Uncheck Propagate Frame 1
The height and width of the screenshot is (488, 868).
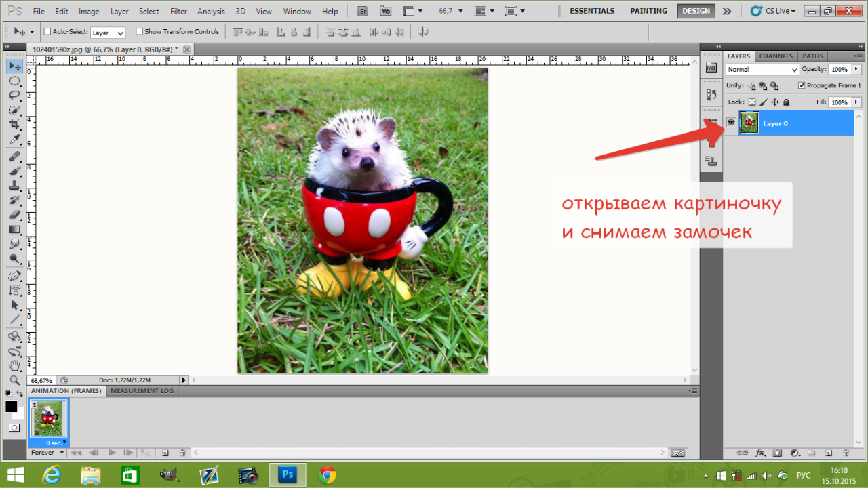point(802,85)
